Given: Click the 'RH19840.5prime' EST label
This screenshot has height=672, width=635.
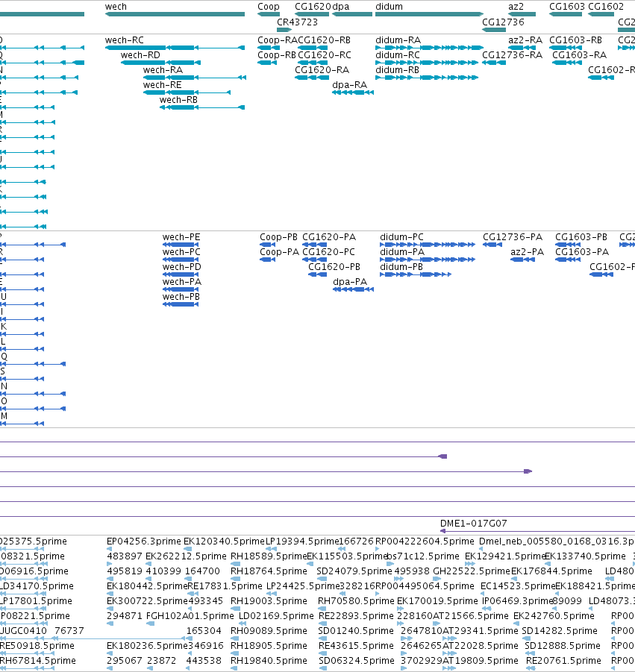Looking at the screenshot, I should [x=269, y=661].
